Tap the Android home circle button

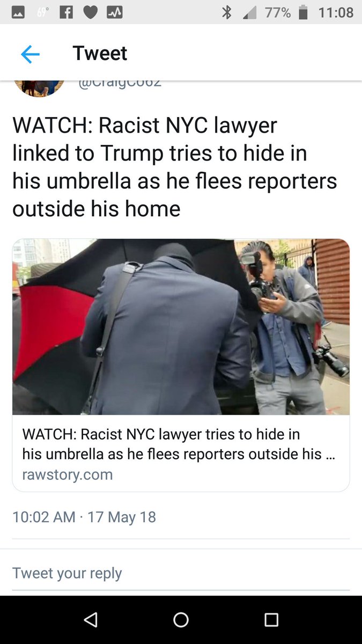pyautogui.click(x=181, y=619)
